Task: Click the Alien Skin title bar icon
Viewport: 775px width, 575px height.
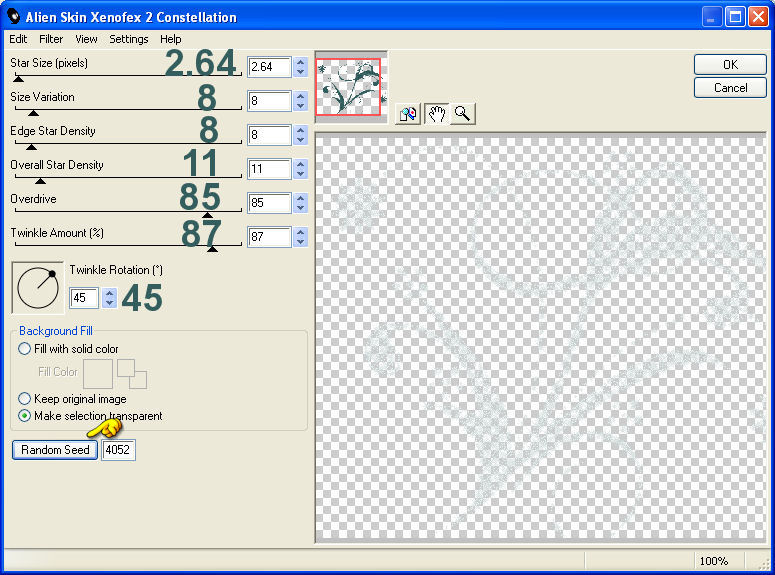Action: click(x=14, y=16)
